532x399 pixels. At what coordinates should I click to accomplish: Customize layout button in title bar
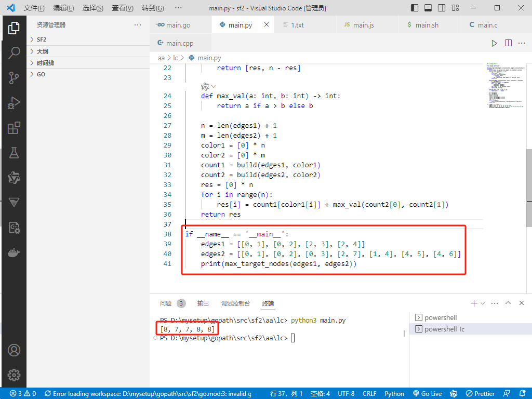point(456,8)
